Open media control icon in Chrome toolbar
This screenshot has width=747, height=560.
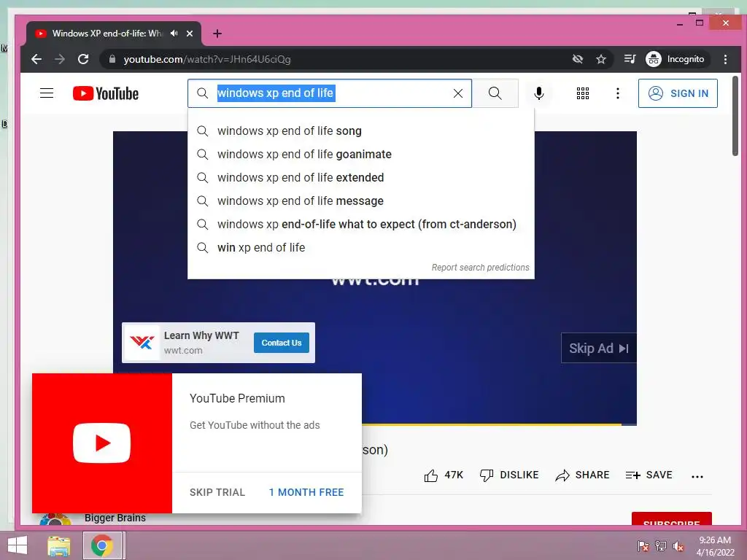630,59
